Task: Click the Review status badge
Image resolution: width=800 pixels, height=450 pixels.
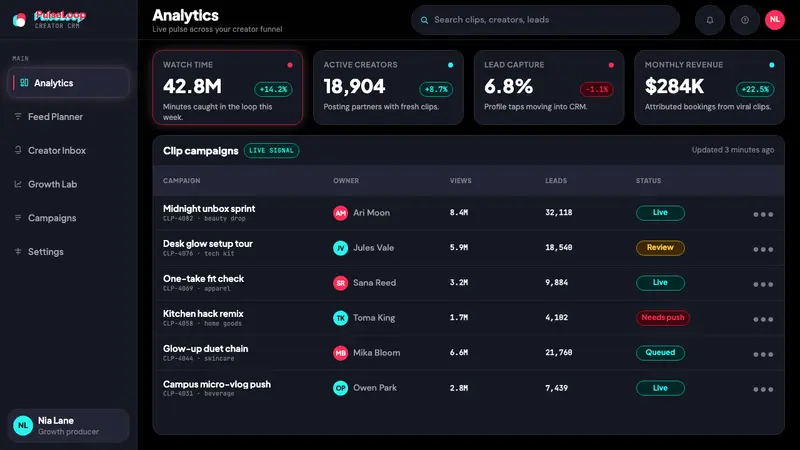Action: [660, 247]
